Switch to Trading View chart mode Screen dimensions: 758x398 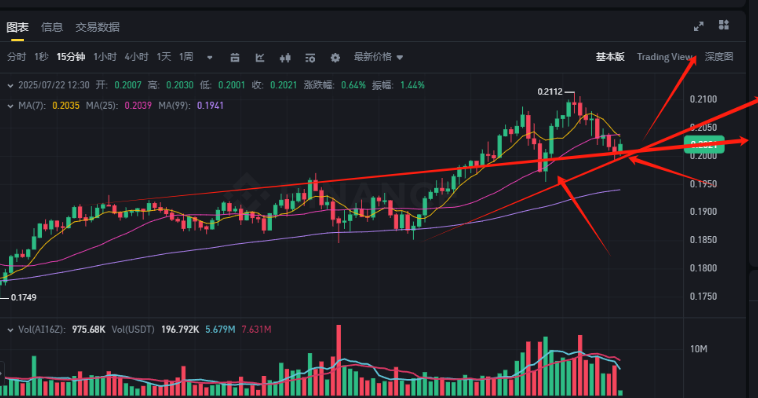click(665, 57)
